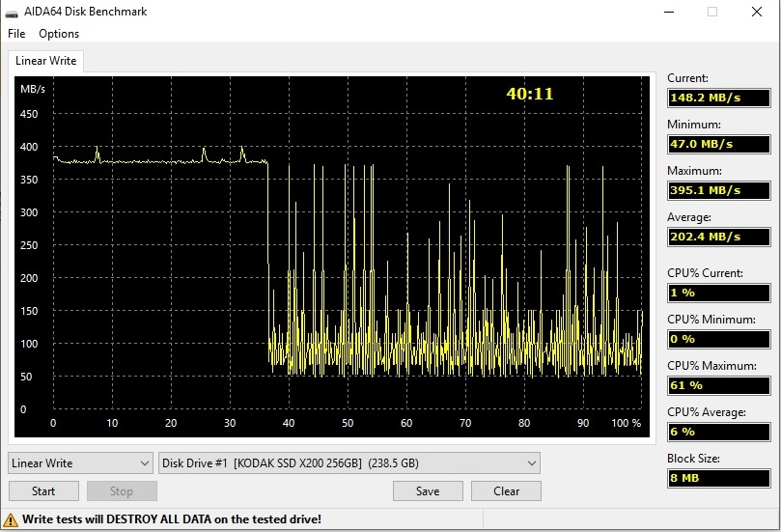Click the Average value field 202.4 MB/s
This screenshot has height=532, width=781.
(x=718, y=237)
